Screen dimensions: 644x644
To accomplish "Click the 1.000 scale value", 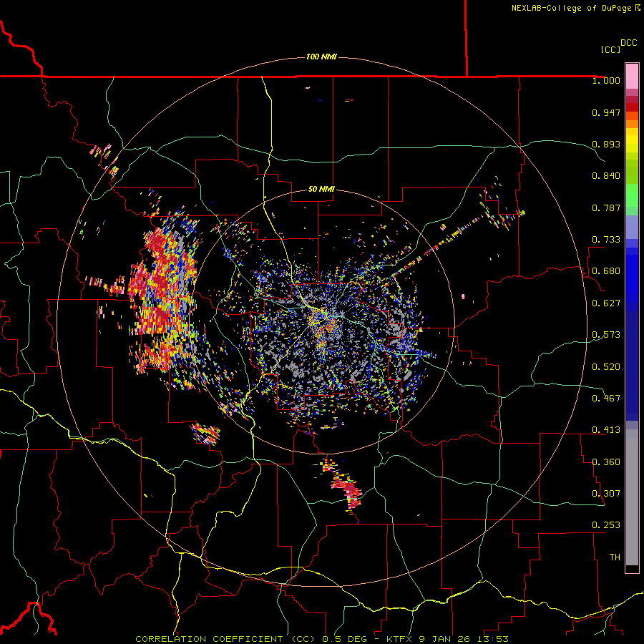I will tap(606, 80).
